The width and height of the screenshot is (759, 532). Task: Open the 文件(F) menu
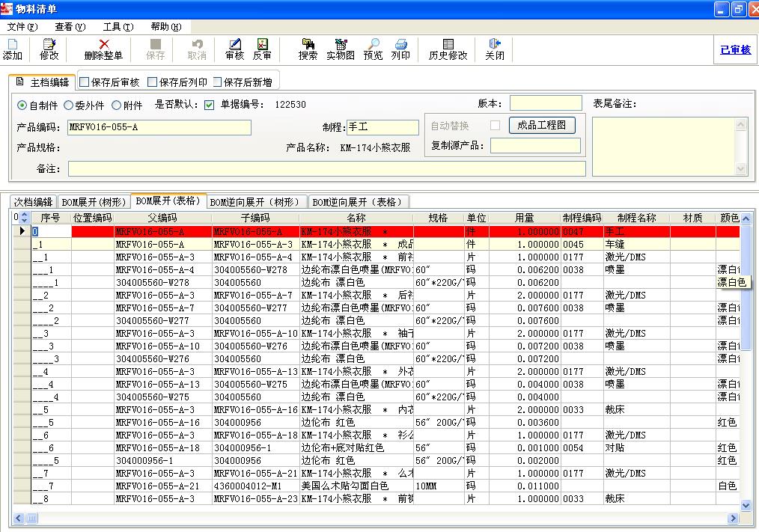pyautogui.click(x=22, y=27)
